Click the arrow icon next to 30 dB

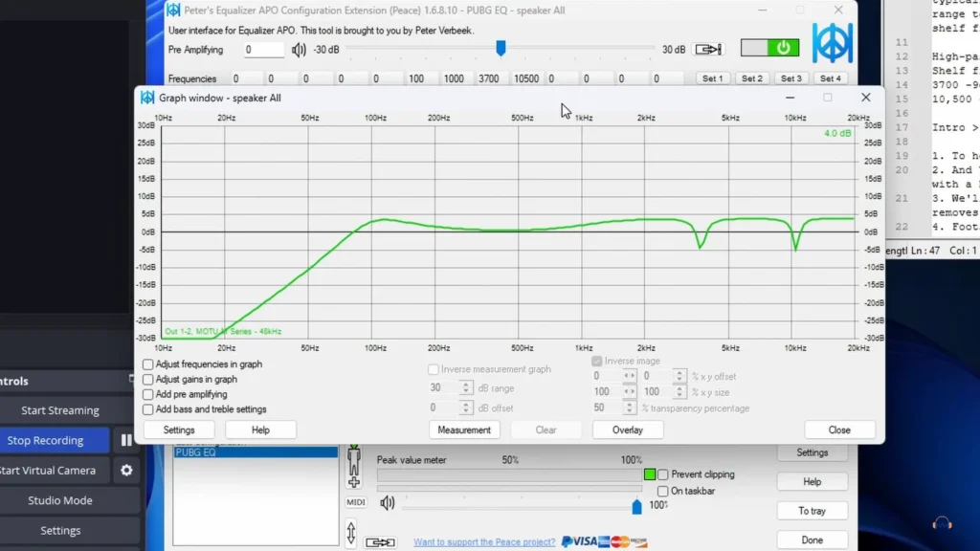coord(708,49)
